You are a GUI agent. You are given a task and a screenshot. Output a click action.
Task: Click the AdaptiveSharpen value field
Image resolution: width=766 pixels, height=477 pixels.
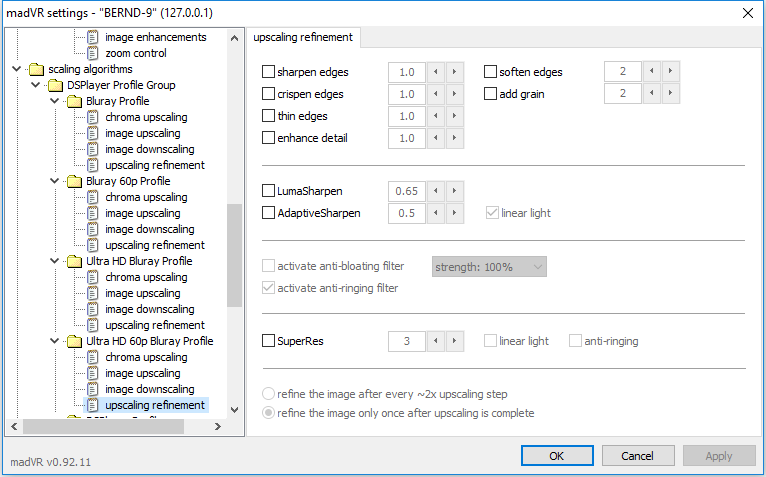(407, 213)
